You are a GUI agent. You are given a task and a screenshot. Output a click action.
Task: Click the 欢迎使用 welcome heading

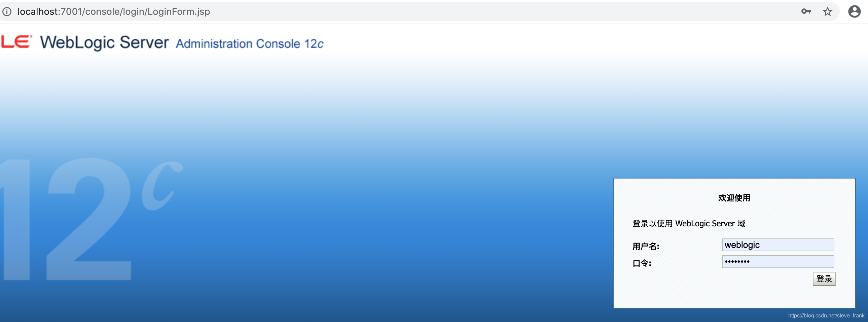point(734,198)
